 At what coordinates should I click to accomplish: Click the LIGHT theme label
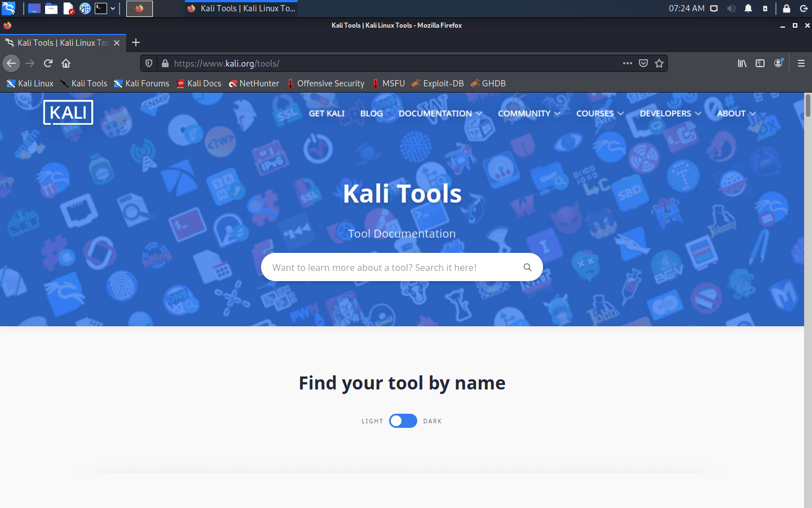(372, 421)
